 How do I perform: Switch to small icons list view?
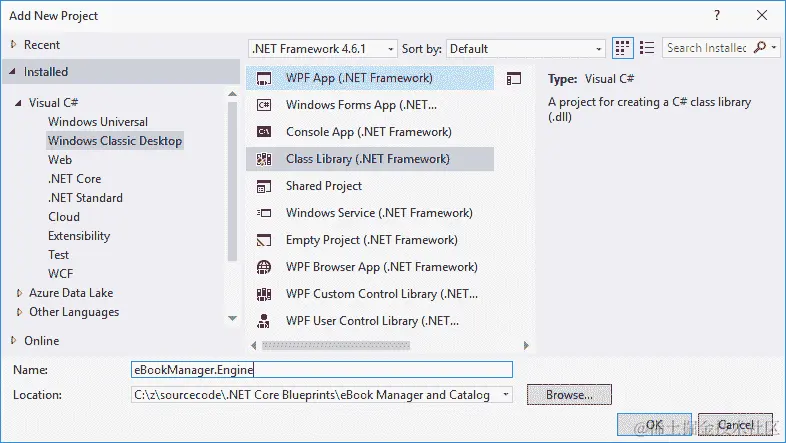pyautogui.click(x=647, y=48)
